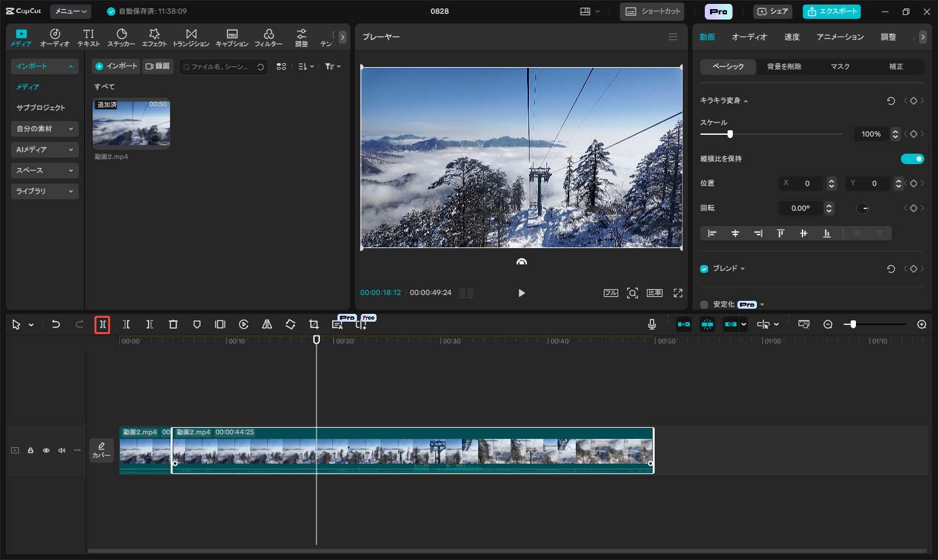Click the timeline zoom slider handle
The image size is (938, 560).
point(853,324)
